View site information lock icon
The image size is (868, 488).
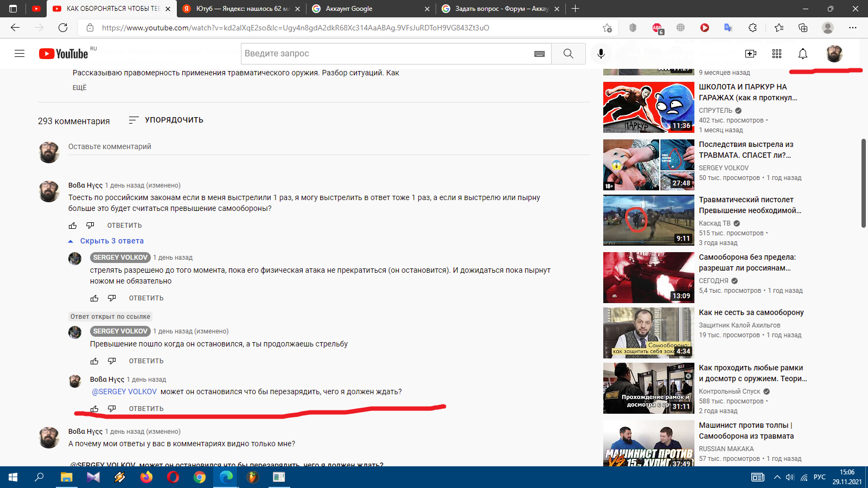coord(90,28)
